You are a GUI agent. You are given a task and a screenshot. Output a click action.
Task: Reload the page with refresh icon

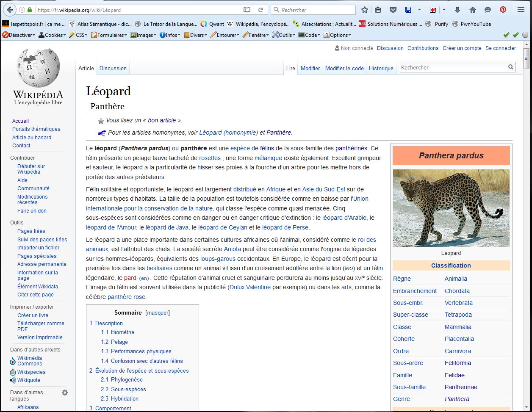[x=261, y=10]
